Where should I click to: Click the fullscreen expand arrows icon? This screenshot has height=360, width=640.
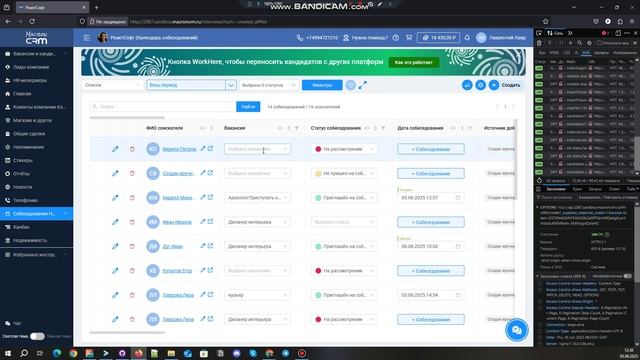tap(362, 85)
